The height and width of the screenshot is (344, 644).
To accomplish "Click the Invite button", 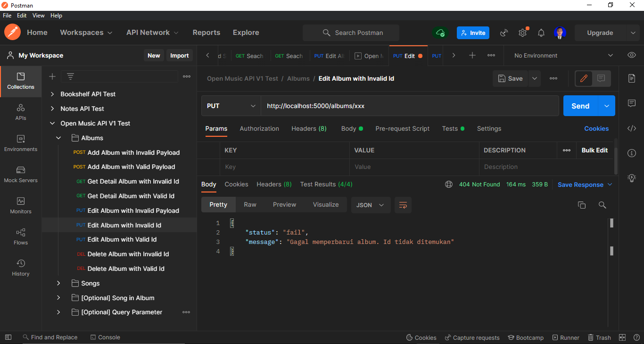I will 473,33.
